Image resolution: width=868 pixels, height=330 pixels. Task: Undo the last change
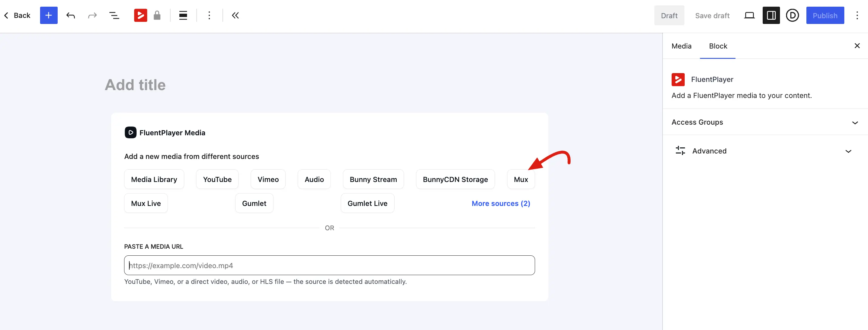70,15
